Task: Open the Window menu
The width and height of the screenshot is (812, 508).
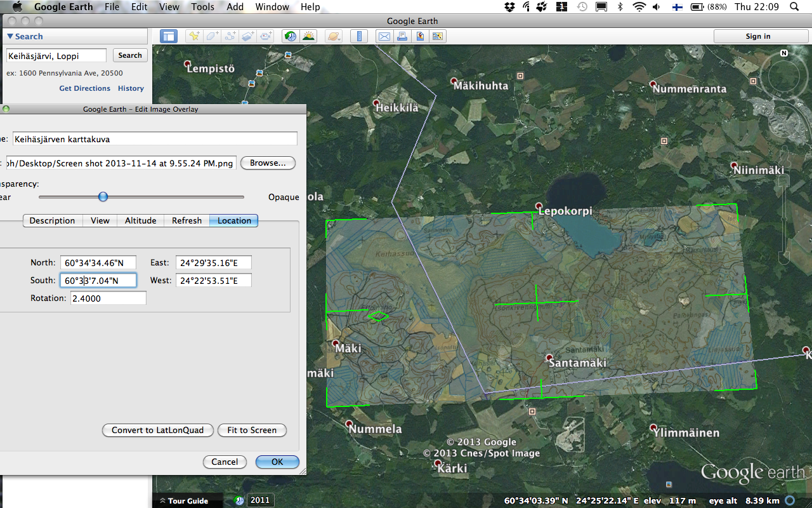Action: (x=272, y=7)
